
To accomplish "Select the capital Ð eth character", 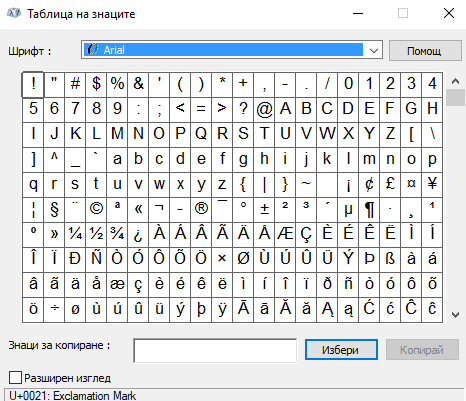I will (x=75, y=260).
